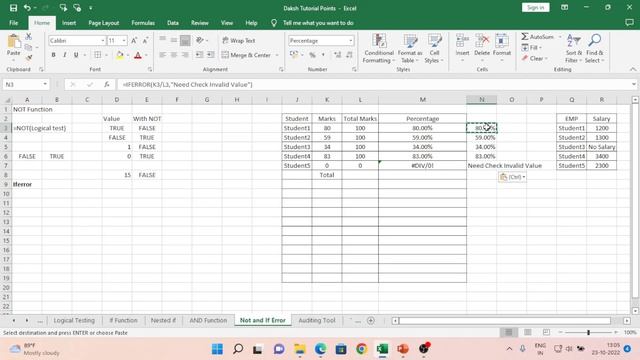Click the AutoSum button
The image size is (640, 360).
click(x=538, y=37)
